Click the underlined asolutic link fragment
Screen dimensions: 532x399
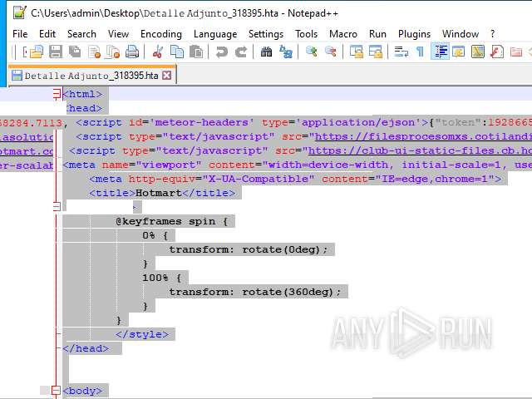(27, 136)
